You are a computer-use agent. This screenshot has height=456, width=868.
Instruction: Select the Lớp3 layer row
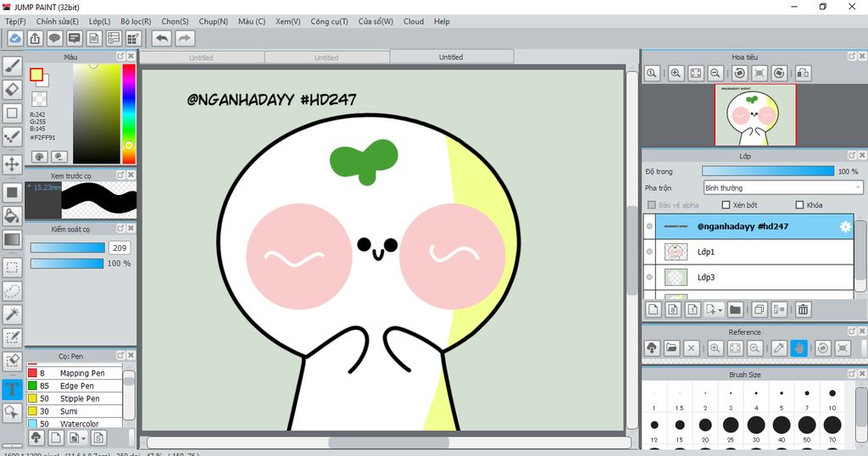[x=754, y=277]
